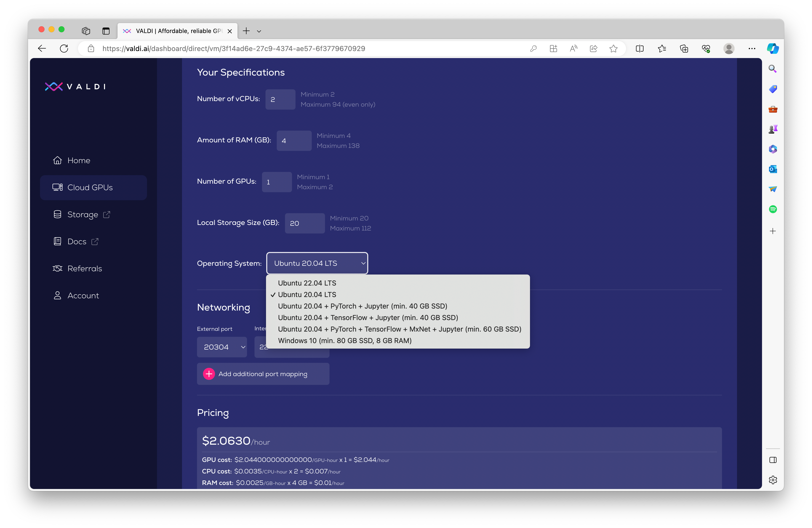Screen dimensions: 812x528
Task: Open Copilot from the toolbar
Action: (773, 49)
